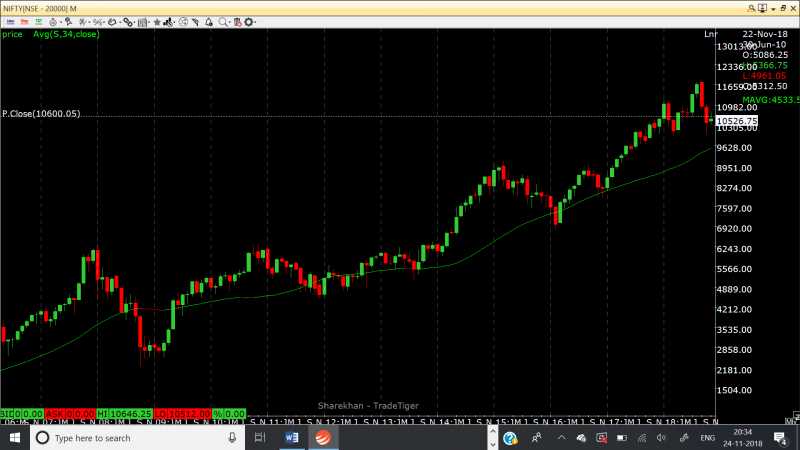This screenshot has width=800, height=450.
Task: Open Microsoft Word from the taskbar
Action: pos(292,438)
